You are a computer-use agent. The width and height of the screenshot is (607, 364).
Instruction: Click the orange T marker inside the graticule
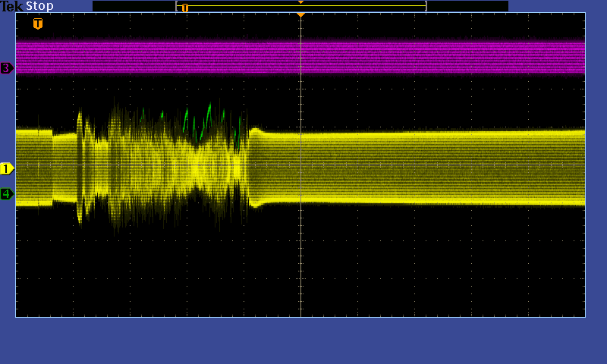38,24
